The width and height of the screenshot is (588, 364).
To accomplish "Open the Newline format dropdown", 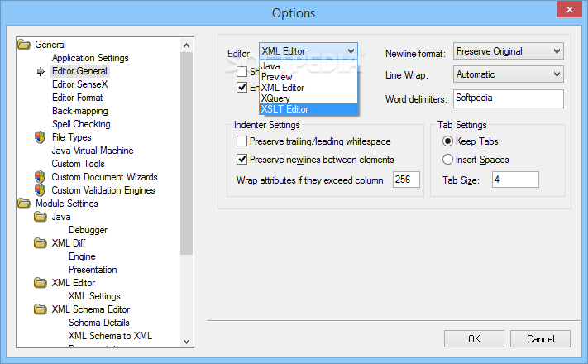I will tap(508, 51).
